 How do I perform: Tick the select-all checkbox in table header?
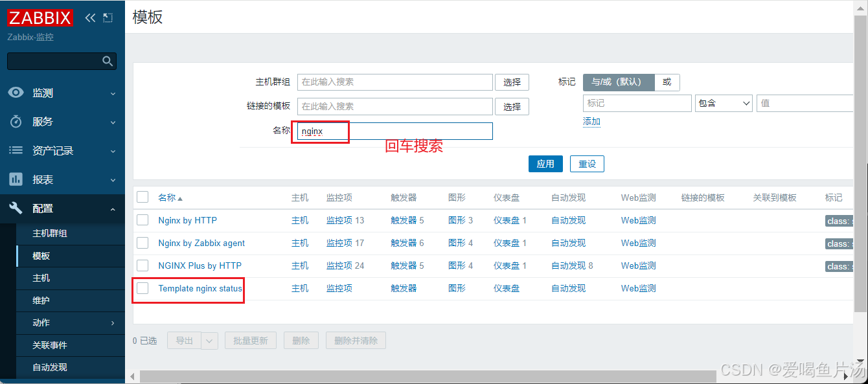click(x=143, y=197)
